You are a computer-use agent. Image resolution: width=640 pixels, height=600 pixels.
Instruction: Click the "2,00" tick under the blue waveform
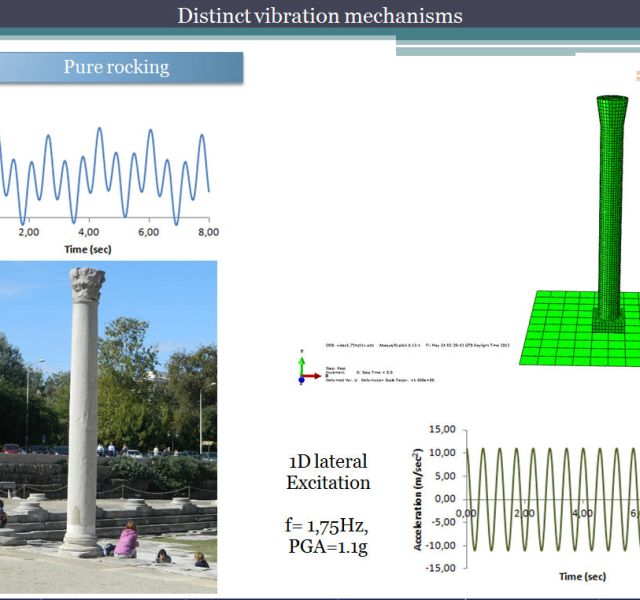tap(29, 232)
